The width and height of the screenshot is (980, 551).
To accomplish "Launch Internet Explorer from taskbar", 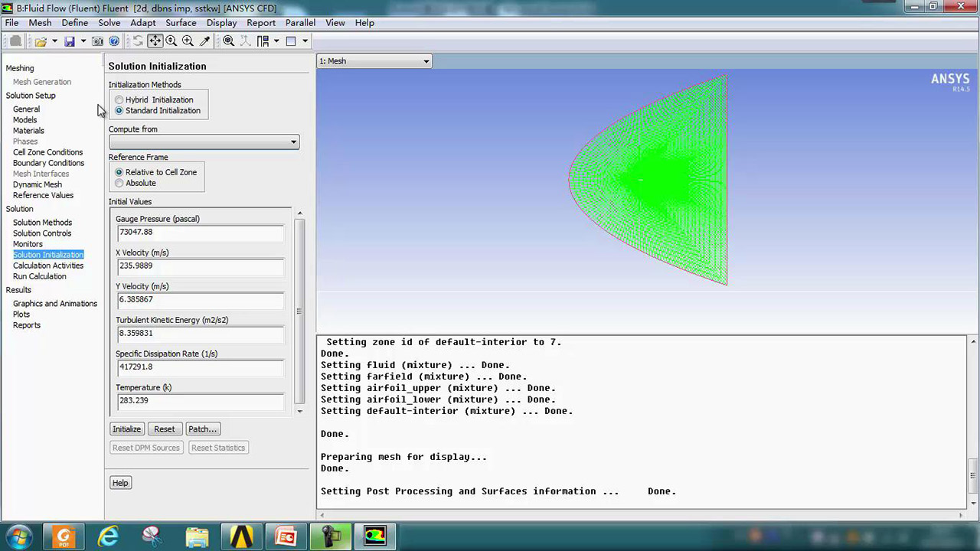I will point(109,536).
